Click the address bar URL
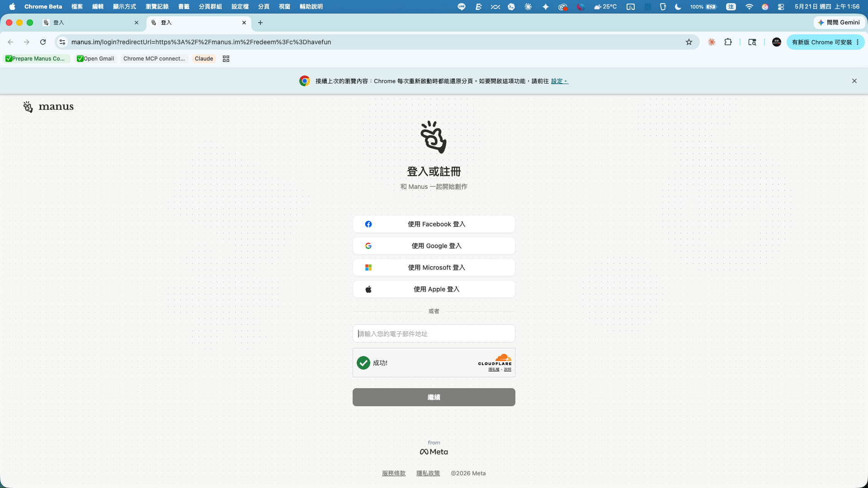This screenshot has width=868, height=488. [201, 42]
